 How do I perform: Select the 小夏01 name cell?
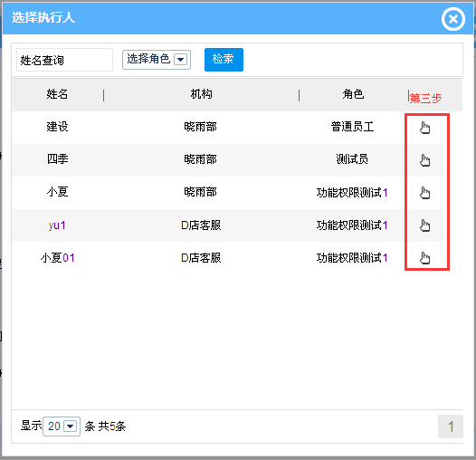click(57, 258)
